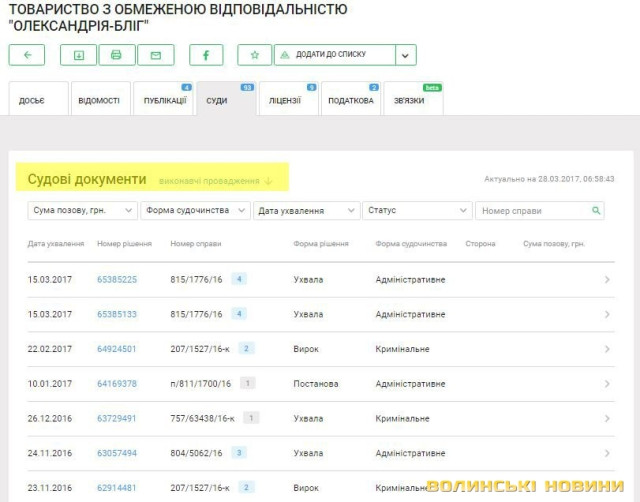Open the Статус filter dropdown
The height and width of the screenshot is (502, 640).
point(417,211)
